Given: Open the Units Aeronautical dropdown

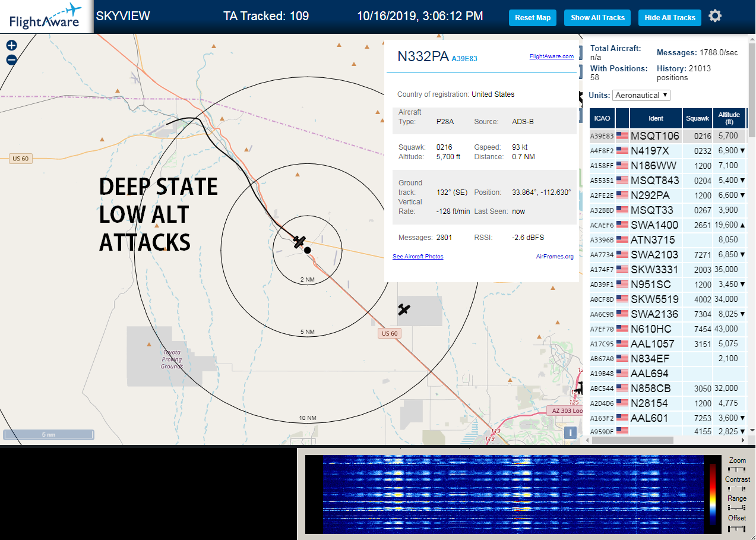Looking at the screenshot, I should 641,95.
